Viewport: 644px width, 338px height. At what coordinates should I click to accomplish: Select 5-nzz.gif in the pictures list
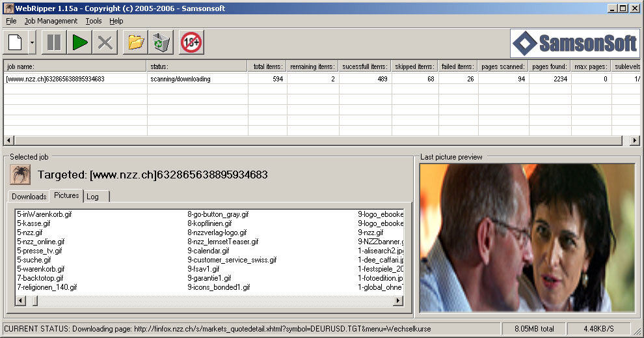[x=30, y=232]
